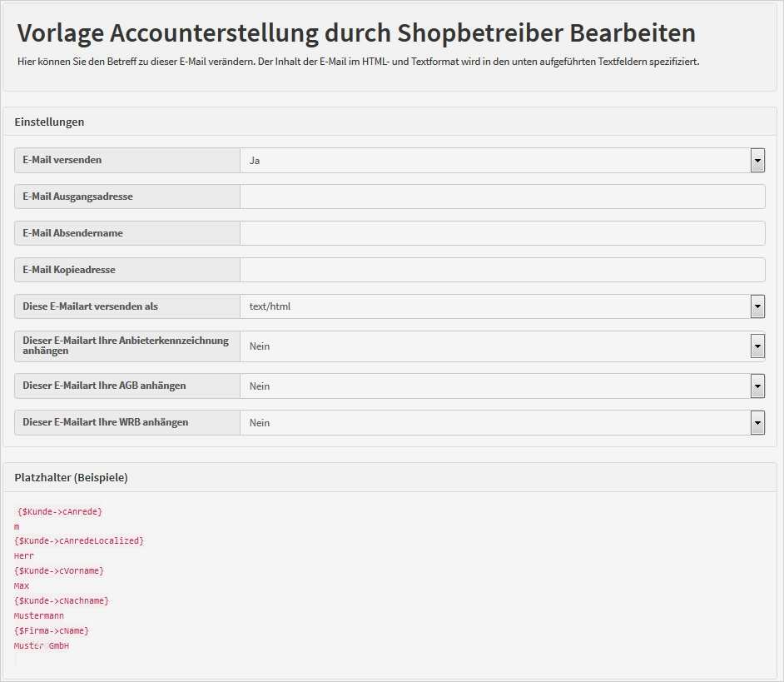Click the E-Mail Ausgangsadresse input field
Screen dimensions: 784x682
[x=502, y=197]
